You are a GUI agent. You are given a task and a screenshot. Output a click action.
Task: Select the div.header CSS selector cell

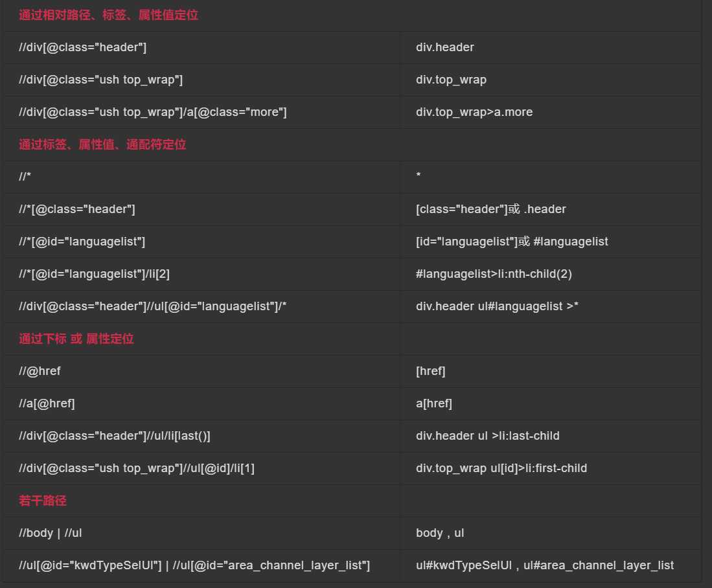550,47
